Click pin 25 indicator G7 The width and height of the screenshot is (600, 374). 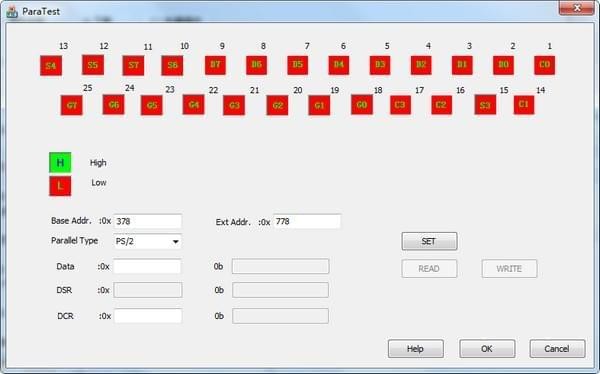72,105
